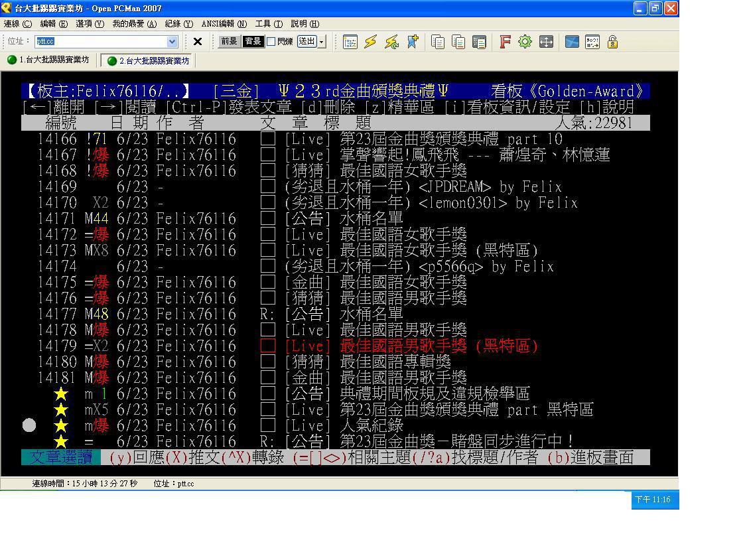Expand the address box dropdown arrow
Viewport: 747px width, 560px height.
(x=172, y=41)
